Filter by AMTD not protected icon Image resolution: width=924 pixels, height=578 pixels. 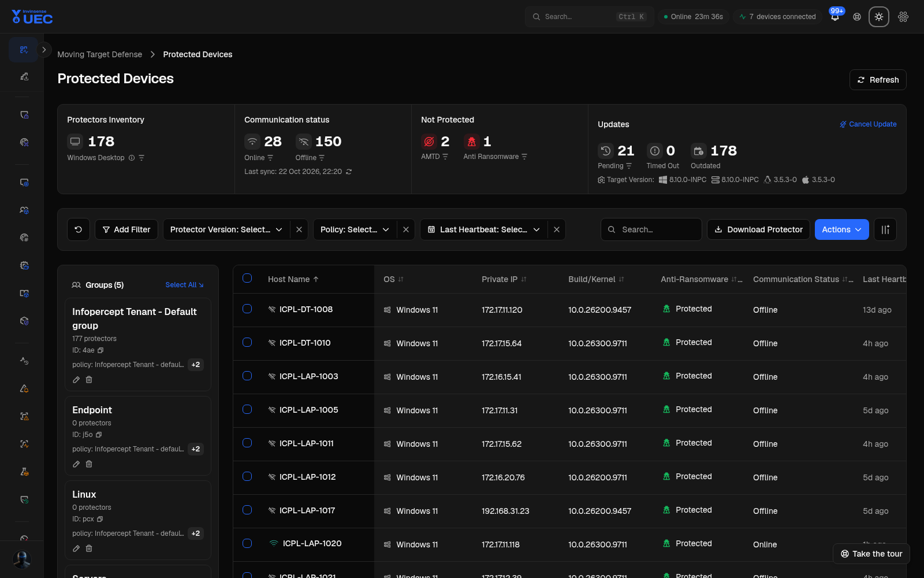pos(445,157)
